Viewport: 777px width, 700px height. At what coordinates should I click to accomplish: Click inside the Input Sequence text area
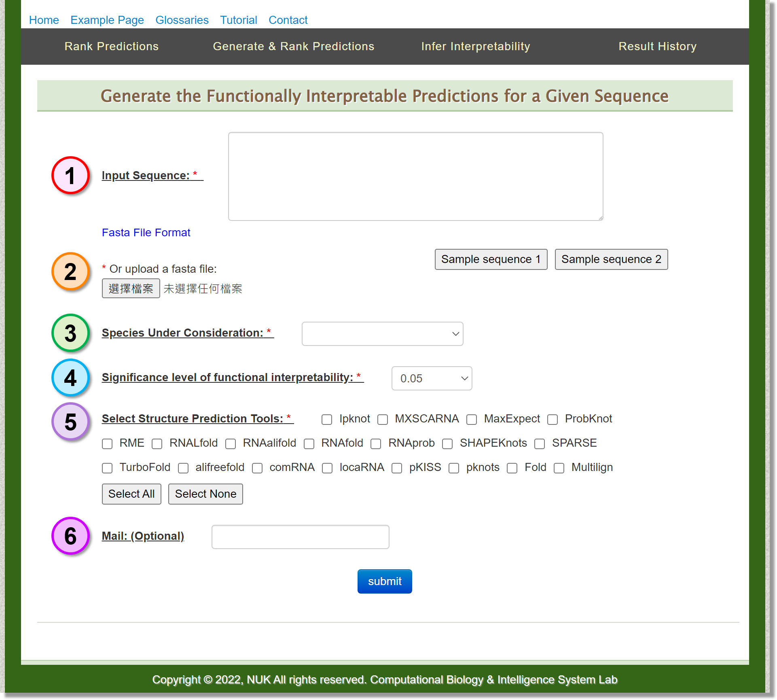pyautogui.click(x=416, y=176)
